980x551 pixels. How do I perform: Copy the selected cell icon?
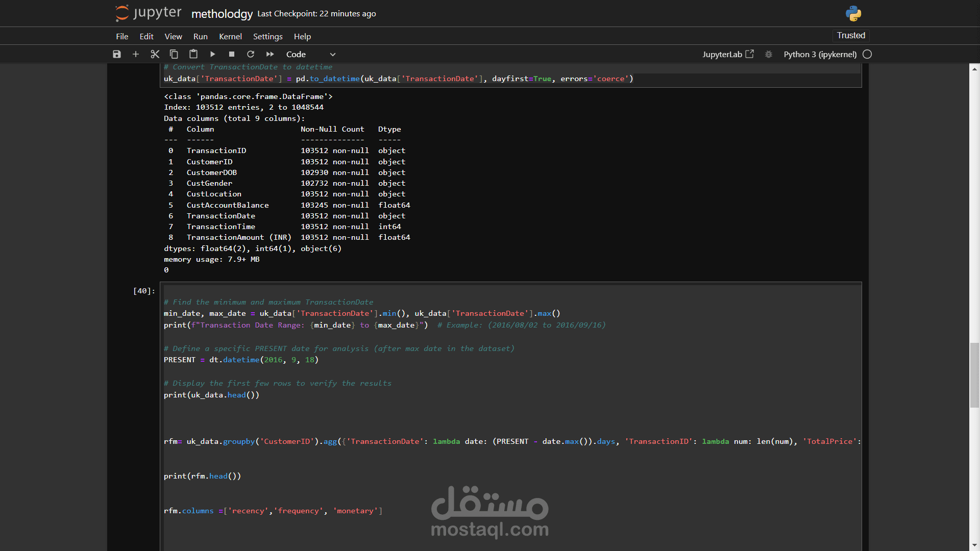[x=174, y=54]
